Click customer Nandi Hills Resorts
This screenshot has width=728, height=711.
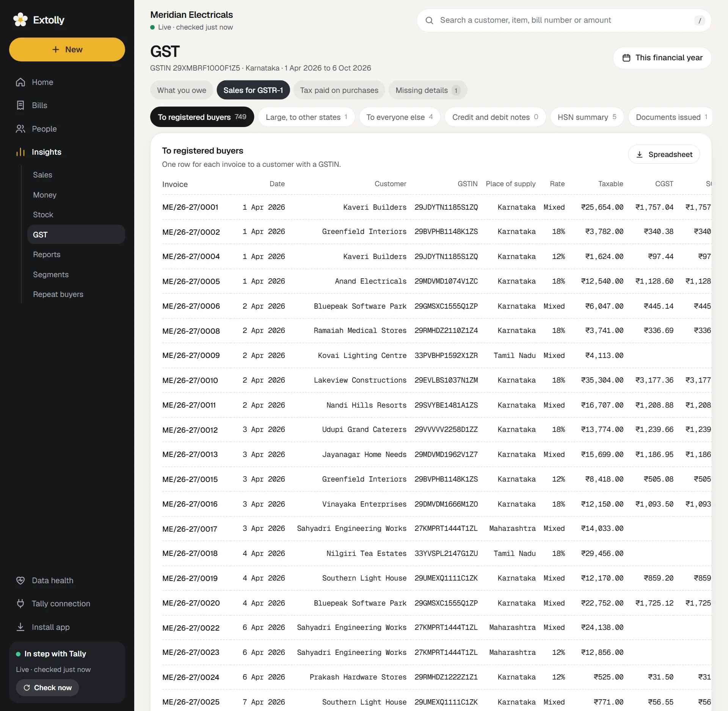(x=366, y=405)
